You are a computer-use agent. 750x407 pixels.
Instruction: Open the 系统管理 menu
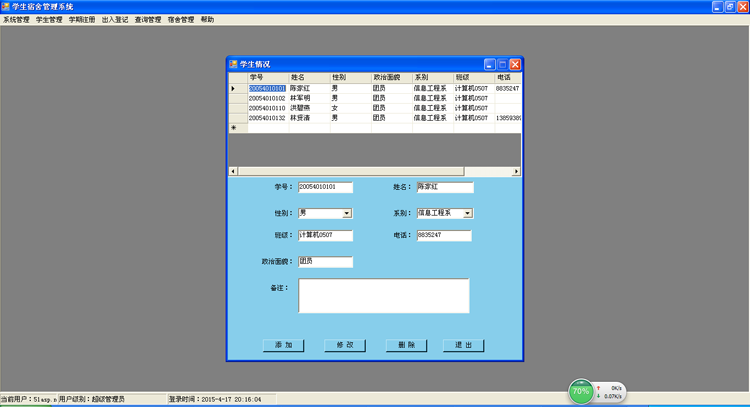point(16,20)
